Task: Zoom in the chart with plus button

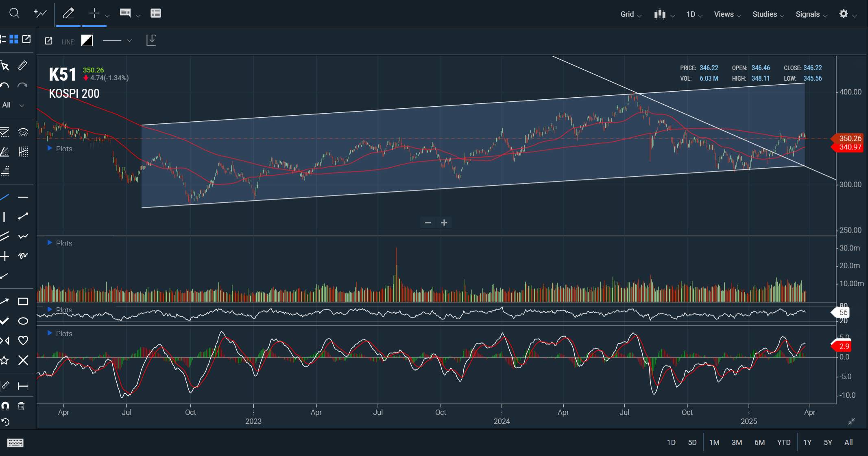Action: [444, 223]
